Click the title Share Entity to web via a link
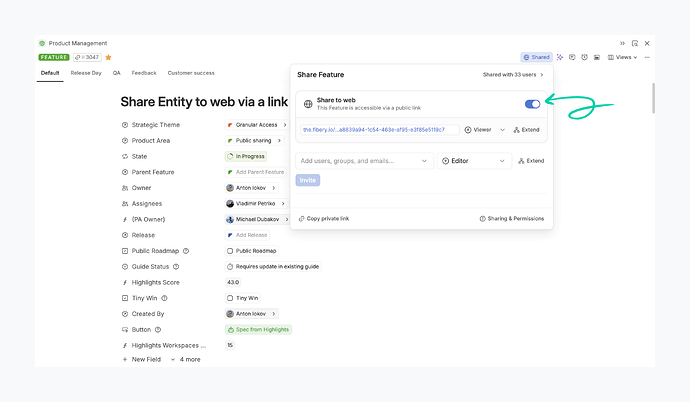 (x=204, y=102)
